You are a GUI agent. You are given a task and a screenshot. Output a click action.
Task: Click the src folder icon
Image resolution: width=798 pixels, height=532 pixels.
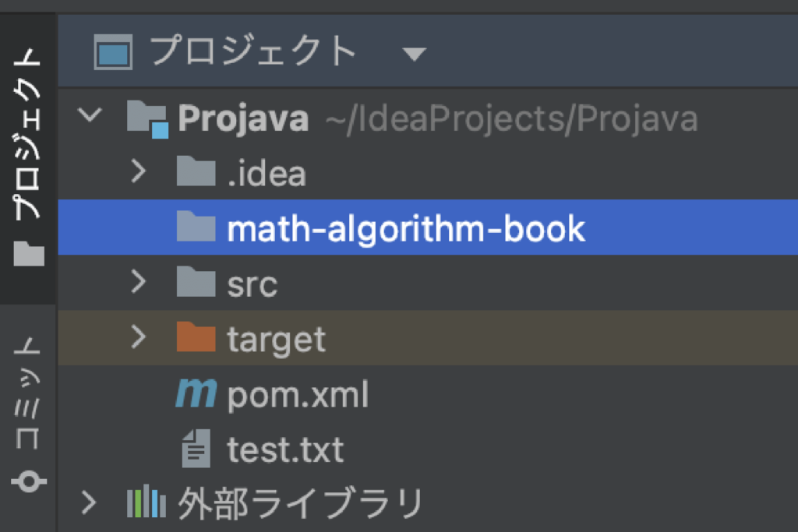pos(196,283)
